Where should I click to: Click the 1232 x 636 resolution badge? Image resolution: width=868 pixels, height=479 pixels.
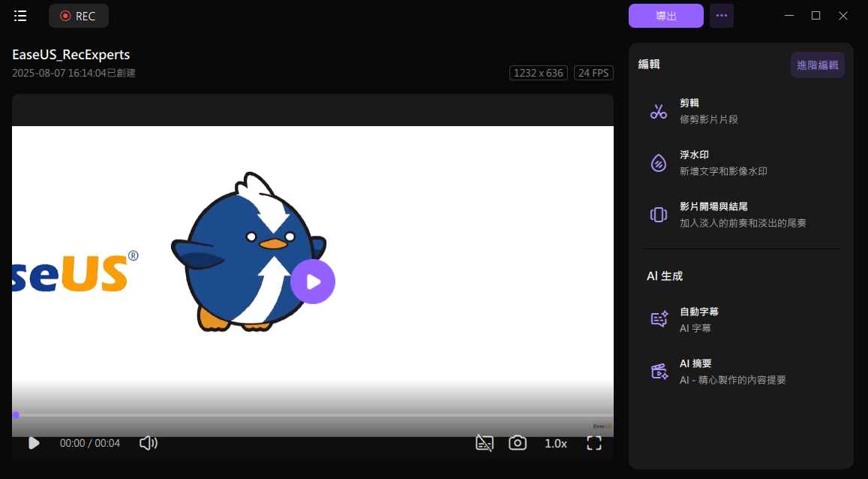539,73
